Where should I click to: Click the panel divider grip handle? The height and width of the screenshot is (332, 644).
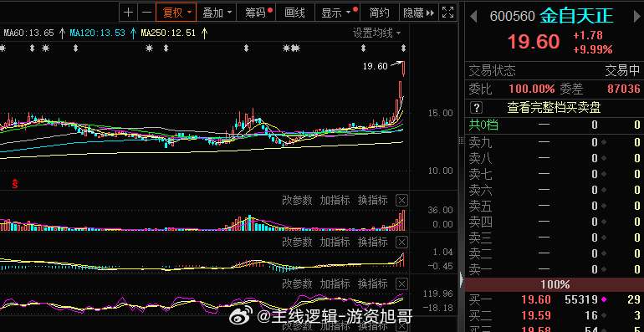(461, 141)
